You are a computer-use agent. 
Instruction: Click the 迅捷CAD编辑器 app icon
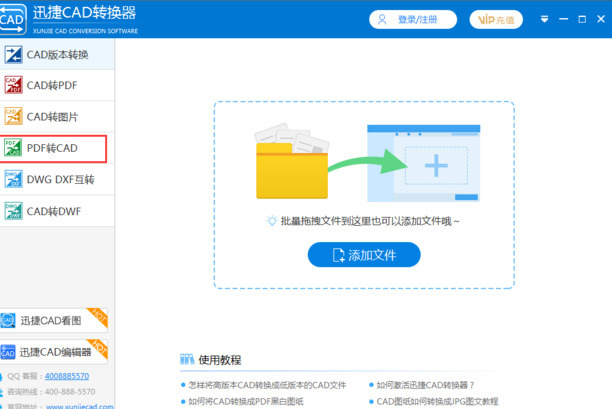[x=7, y=352]
